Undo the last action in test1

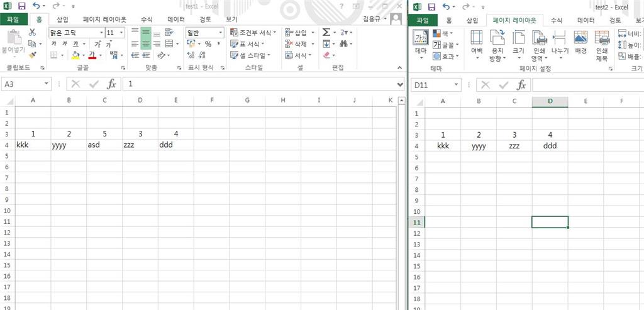point(36,6)
